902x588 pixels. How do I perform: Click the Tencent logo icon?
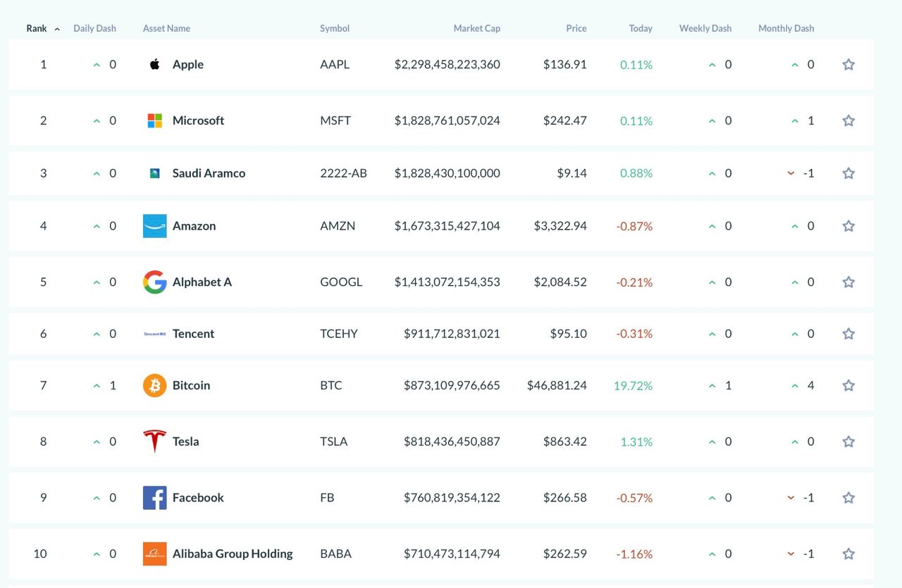[155, 334]
